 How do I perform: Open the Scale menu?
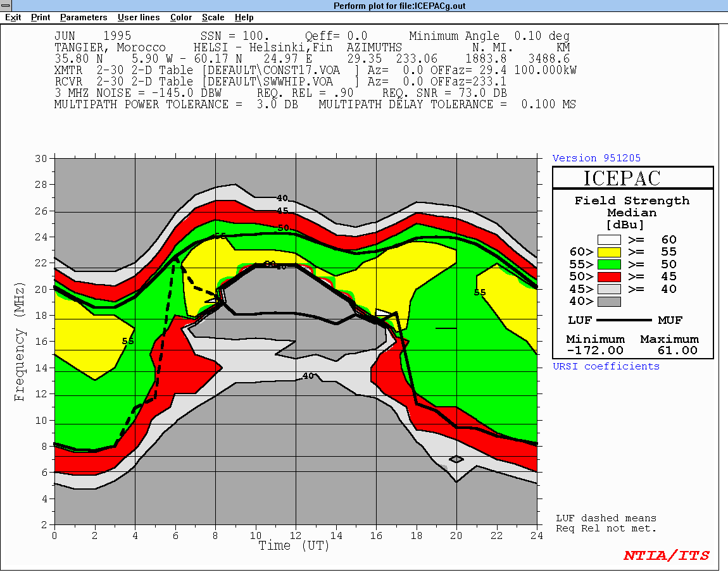213,18
